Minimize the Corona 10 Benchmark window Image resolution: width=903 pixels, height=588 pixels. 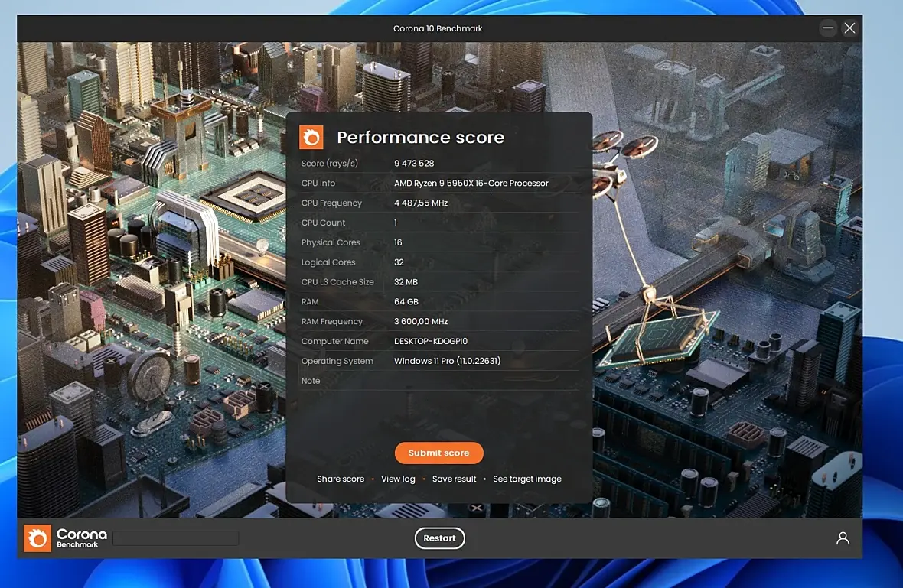click(x=827, y=28)
